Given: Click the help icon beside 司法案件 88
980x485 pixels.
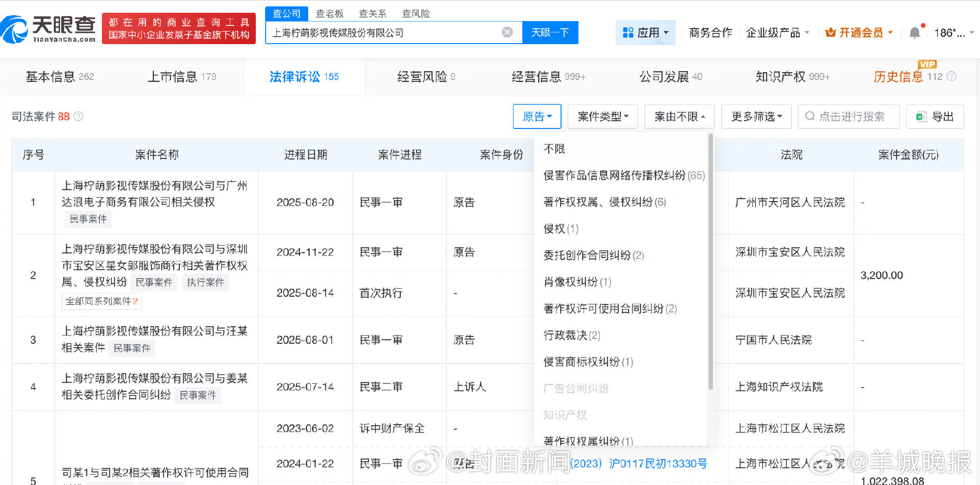Looking at the screenshot, I should [78, 117].
